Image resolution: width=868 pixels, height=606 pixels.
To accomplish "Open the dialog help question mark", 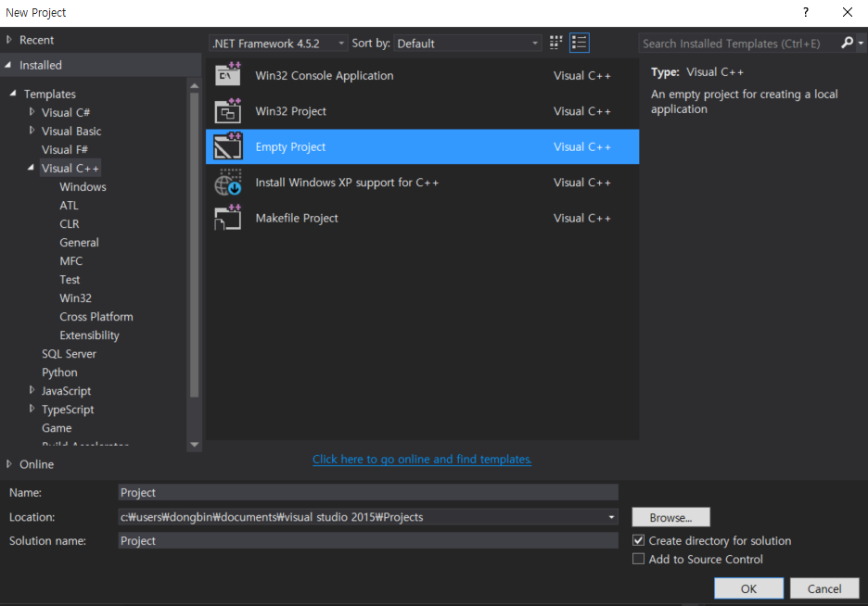I will [806, 12].
